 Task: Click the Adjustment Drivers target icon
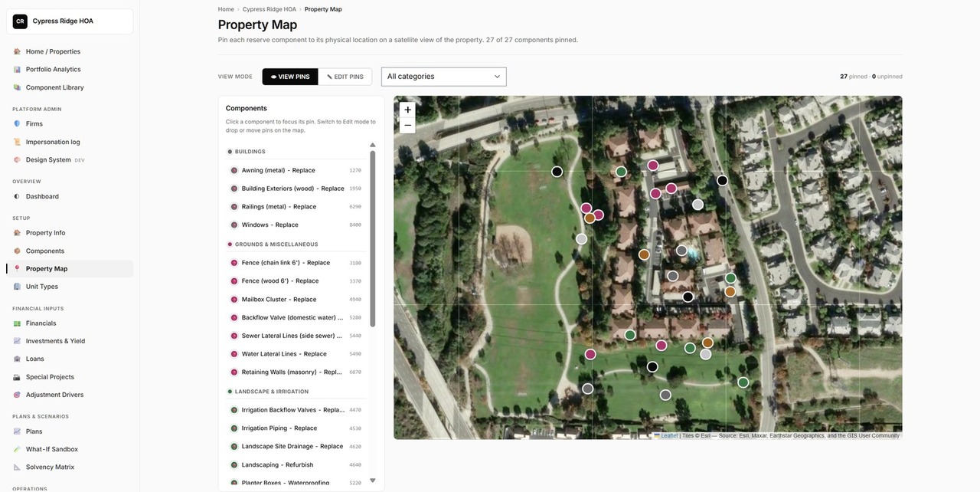click(x=17, y=395)
